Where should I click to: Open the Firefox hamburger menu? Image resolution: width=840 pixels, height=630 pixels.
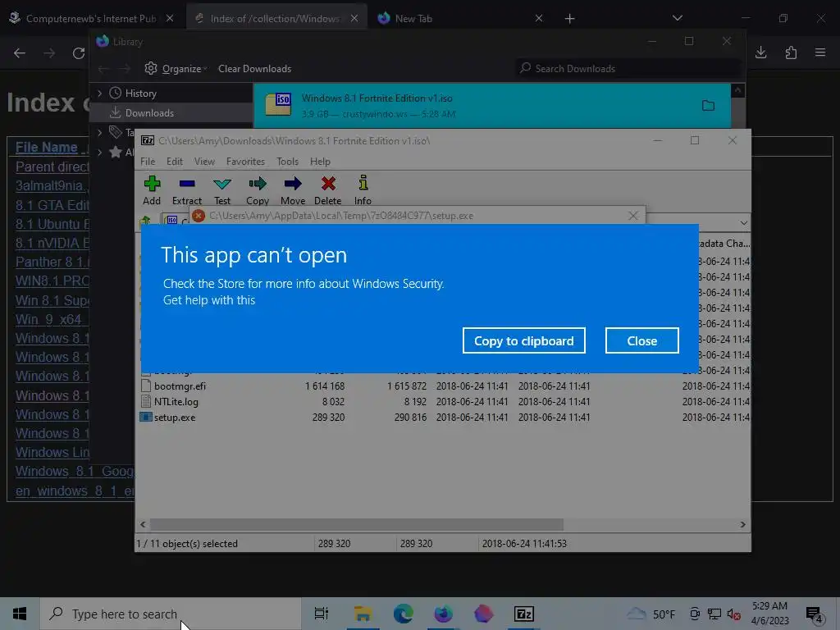820,52
